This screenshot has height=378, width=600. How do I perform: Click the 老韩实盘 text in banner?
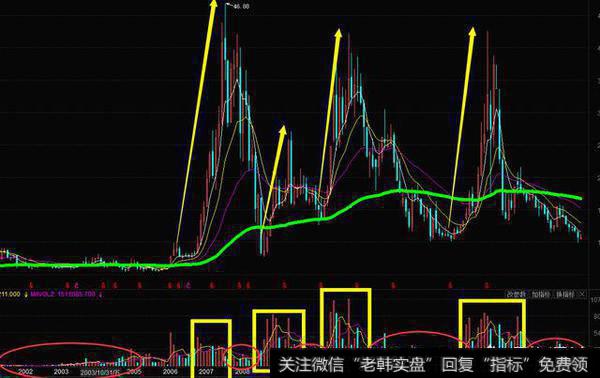click(x=393, y=365)
